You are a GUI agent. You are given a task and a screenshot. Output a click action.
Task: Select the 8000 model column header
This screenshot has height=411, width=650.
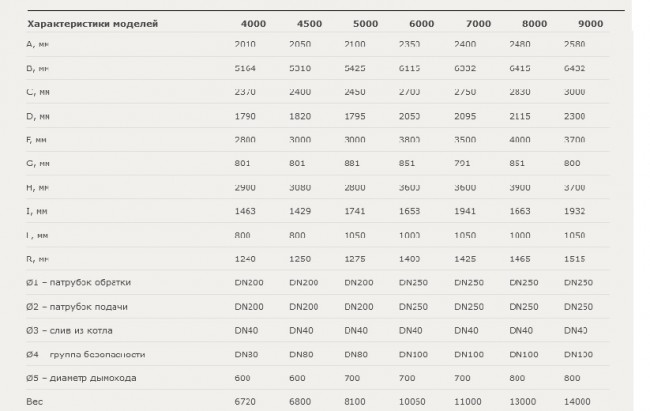(534, 24)
